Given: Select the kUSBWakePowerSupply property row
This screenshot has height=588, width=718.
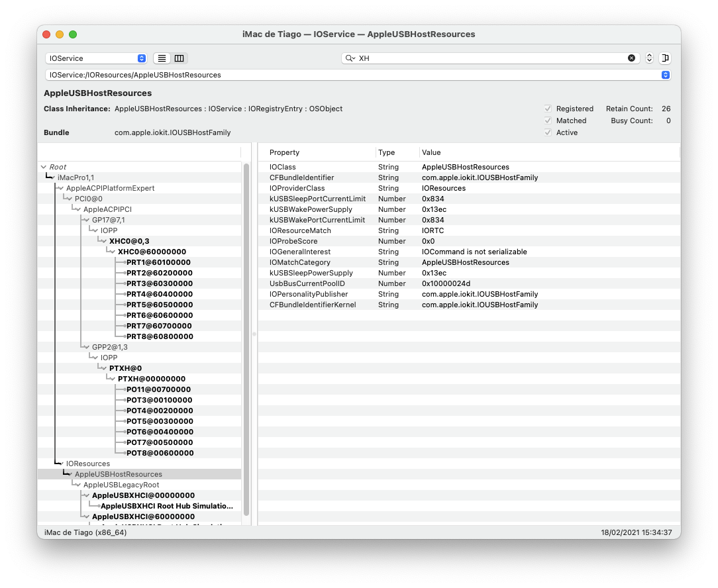Looking at the screenshot, I should tap(311, 209).
